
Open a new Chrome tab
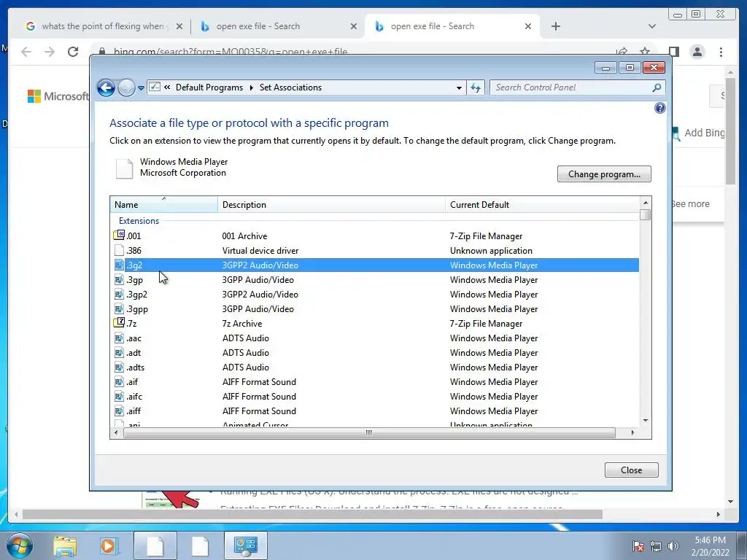(x=555, y=26)
